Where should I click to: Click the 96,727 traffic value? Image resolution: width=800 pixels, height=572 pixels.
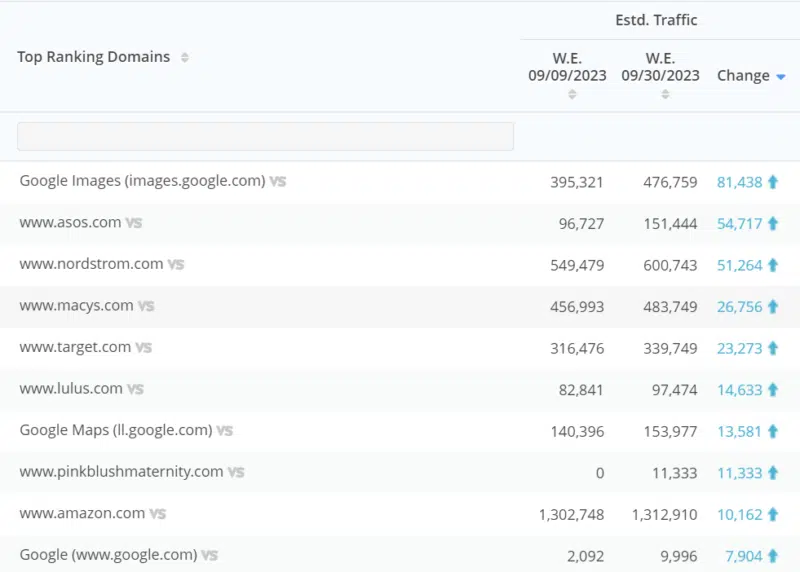pos(581,223)
